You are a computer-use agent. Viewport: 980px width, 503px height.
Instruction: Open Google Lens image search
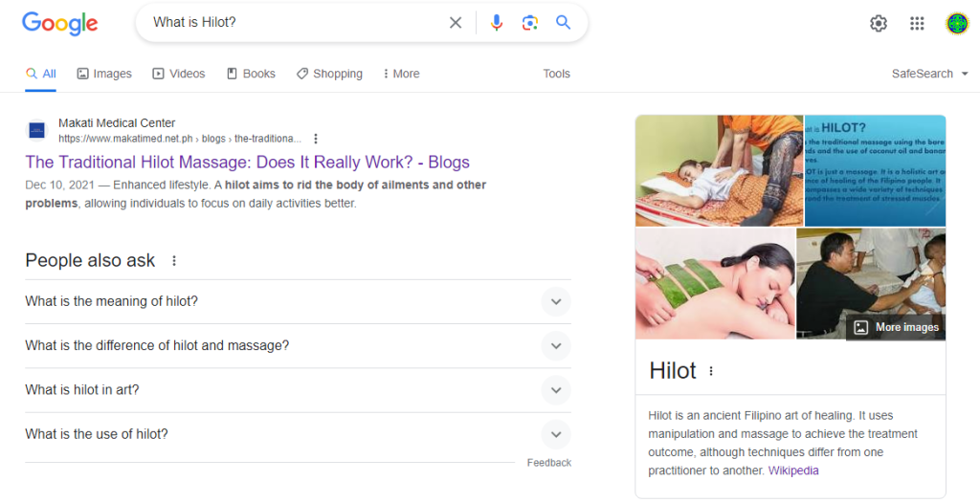[x=529, y=23]
